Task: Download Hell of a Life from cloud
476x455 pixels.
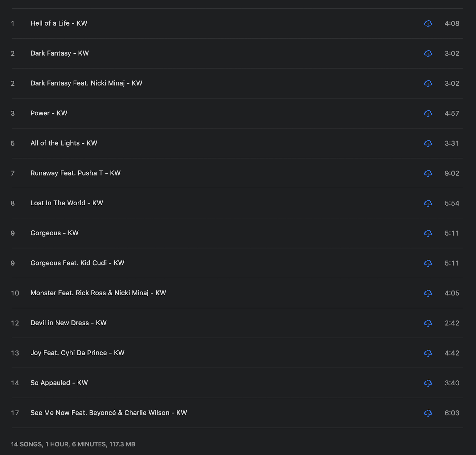Action: 428,24
